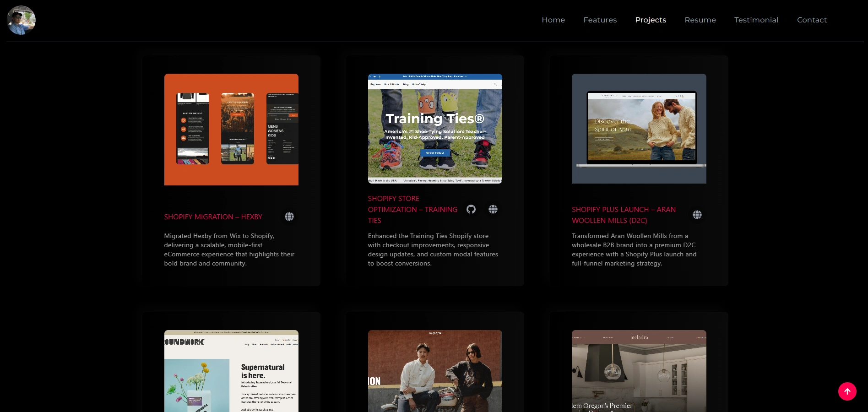868x412 pixels.
Task: Open the Features nav item
Action: pos(600,20)
